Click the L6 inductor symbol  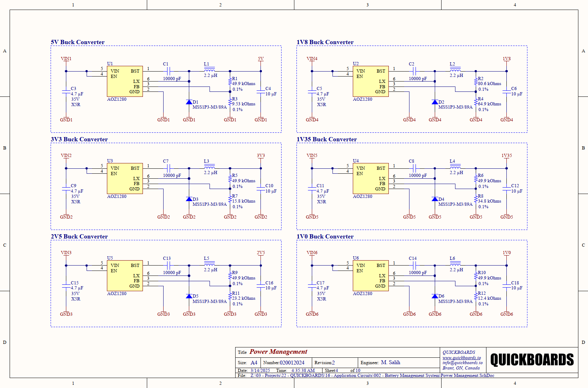pyautogui.click(x=455, y=264)
